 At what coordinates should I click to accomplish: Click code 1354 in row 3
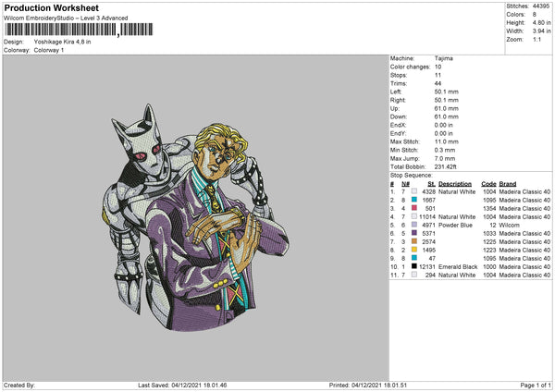pyautogui.click(x=489, y=208)
